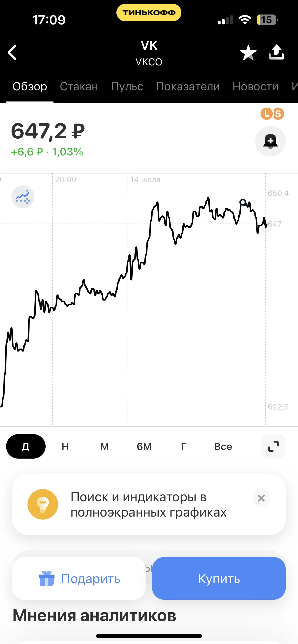
Task: Open the share icon next to the star
Action: 276,52
